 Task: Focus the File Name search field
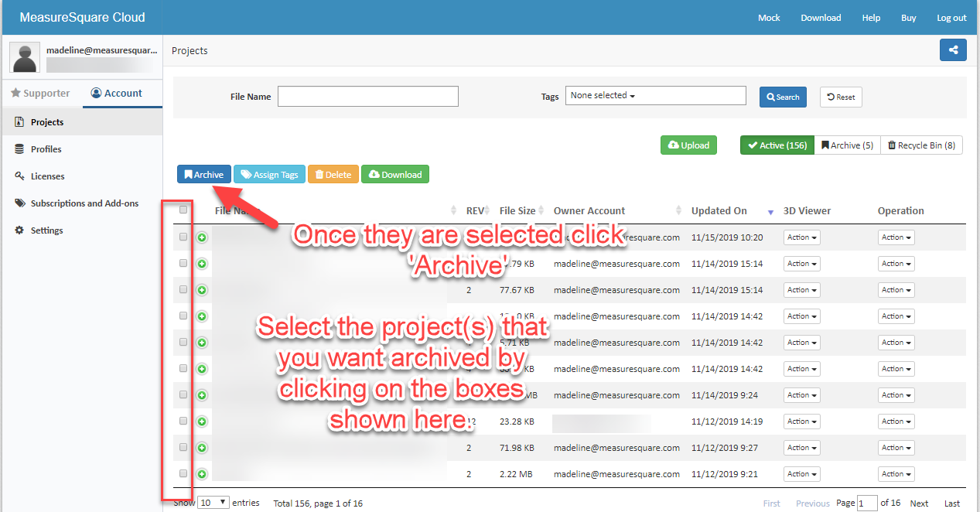point(368,97)
